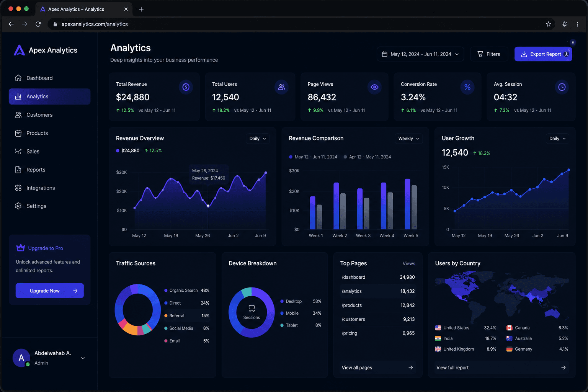Click the India flag icon
588x392 pixels.
(x=438, y=338)
